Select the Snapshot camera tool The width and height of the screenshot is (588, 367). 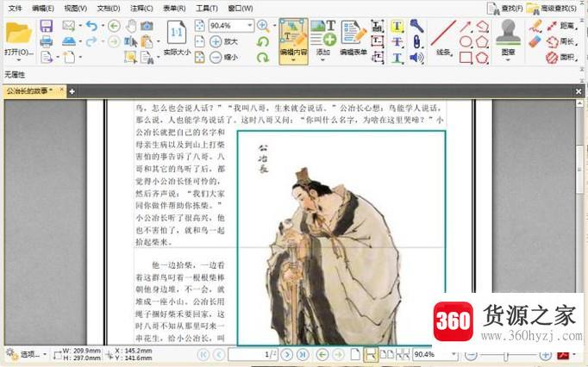[x=147, y=26]
